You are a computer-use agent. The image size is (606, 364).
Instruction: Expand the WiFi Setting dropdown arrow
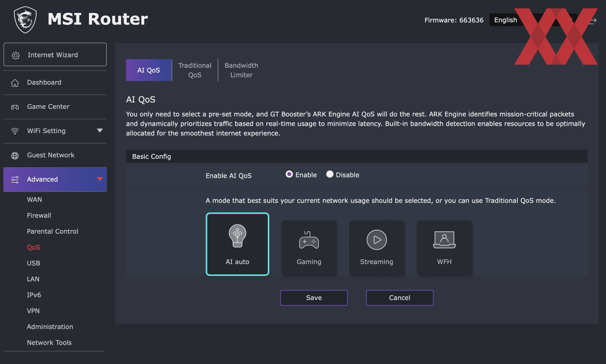pyautogui.click(x=100, y=131)
